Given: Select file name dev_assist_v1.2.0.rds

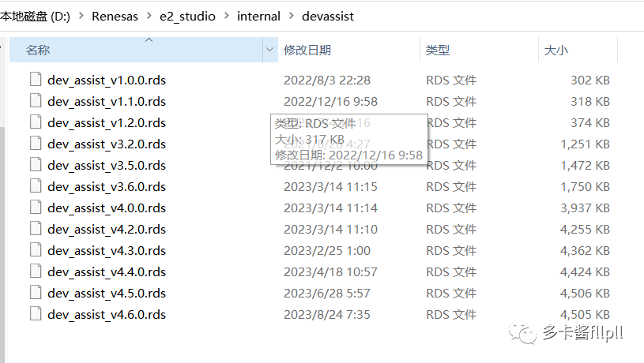Looking at the screenshot, I should 107,122.
